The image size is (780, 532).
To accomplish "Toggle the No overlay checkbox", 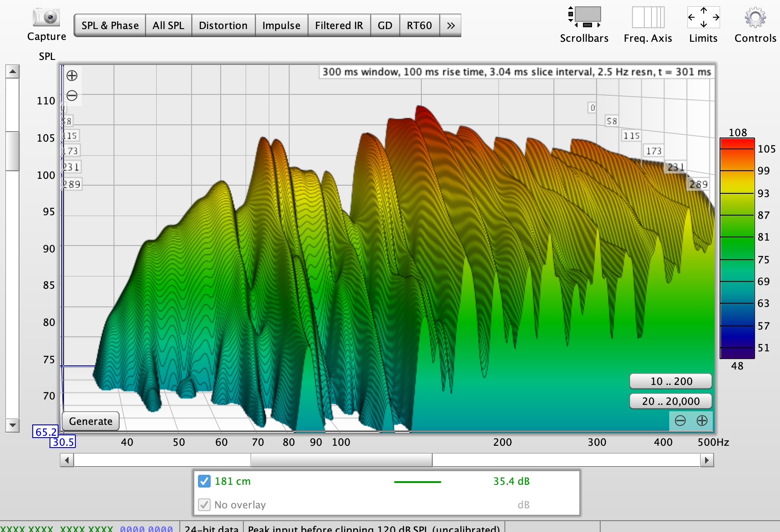I will pos(204,505).
